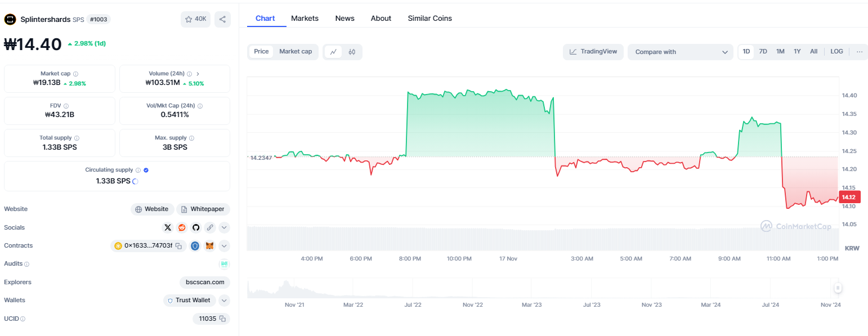Image resolution: width=868 pixels, height=336 pixels.
Task: Open the Reddit social link
Action: point(182,227)
